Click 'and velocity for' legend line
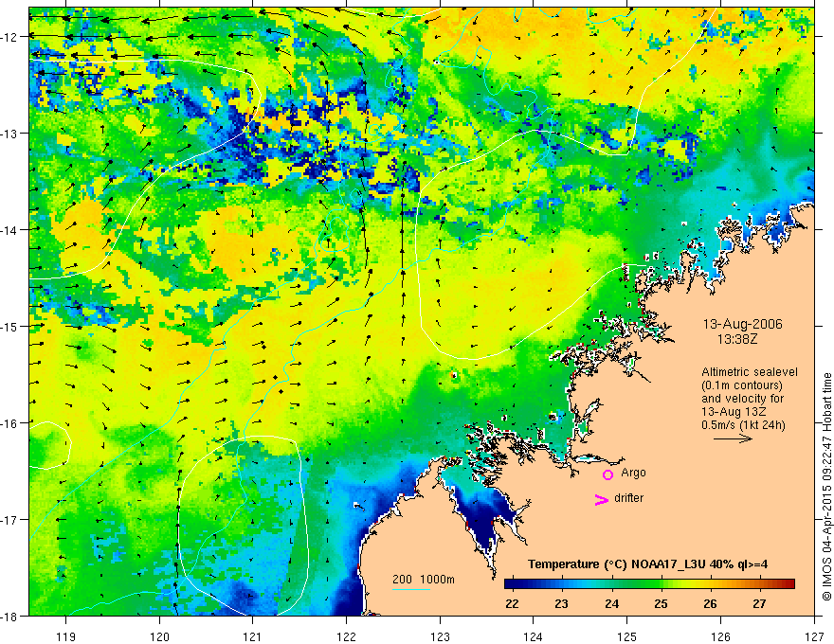 tap(742, 399)
